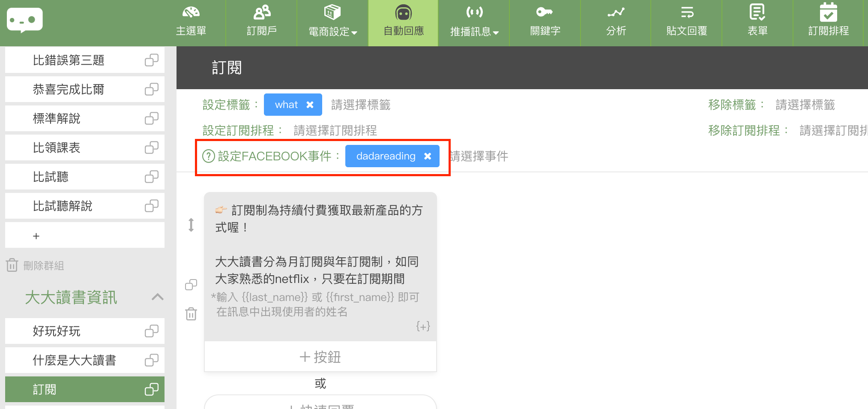Remove the 'what' tag

coord(310,105)
